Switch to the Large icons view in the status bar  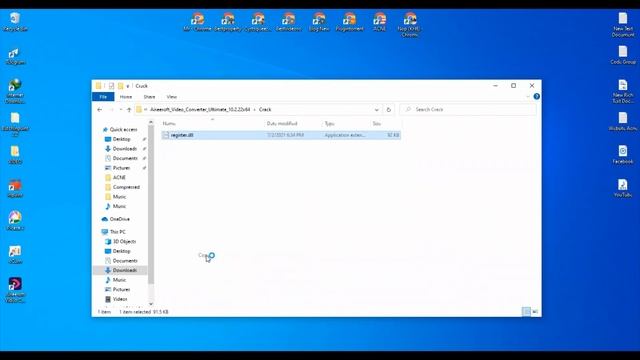535,312
